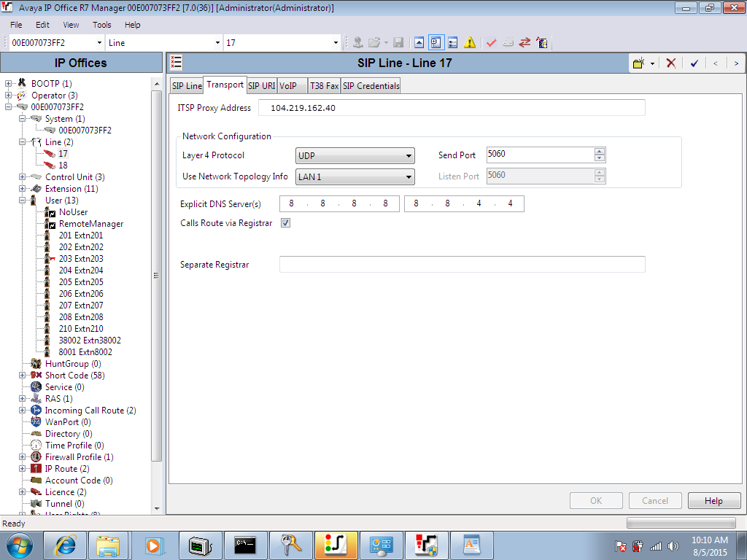Click the red checkmark validate configuration icon
This screenshot has width=747, height=560.
(x=491, y=43)
